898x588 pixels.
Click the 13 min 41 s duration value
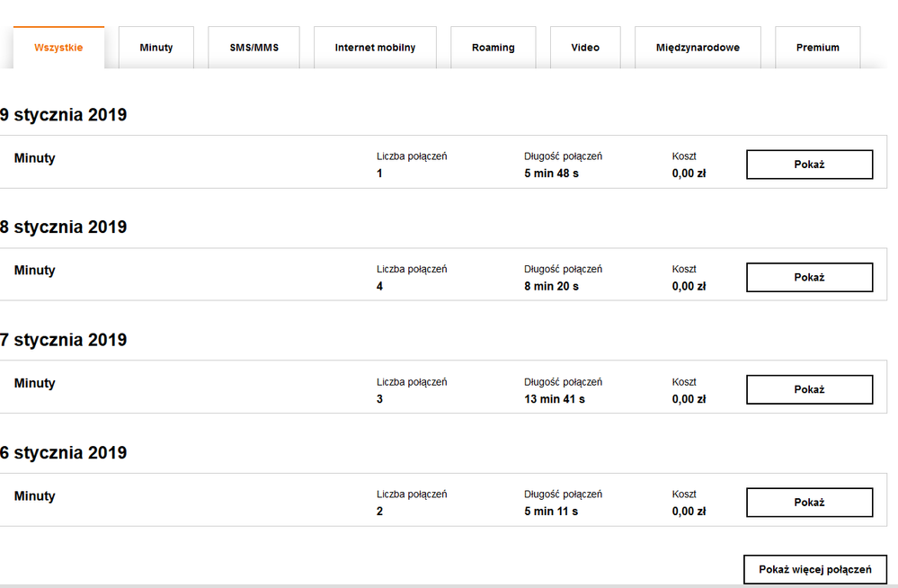pos(554,399)
